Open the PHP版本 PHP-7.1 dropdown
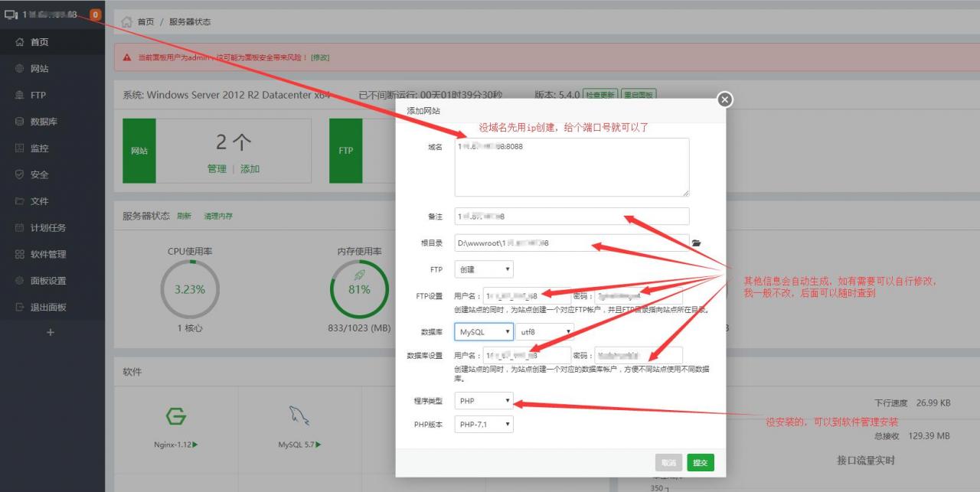Screen dimensions: 980x492 click(484, 424)
